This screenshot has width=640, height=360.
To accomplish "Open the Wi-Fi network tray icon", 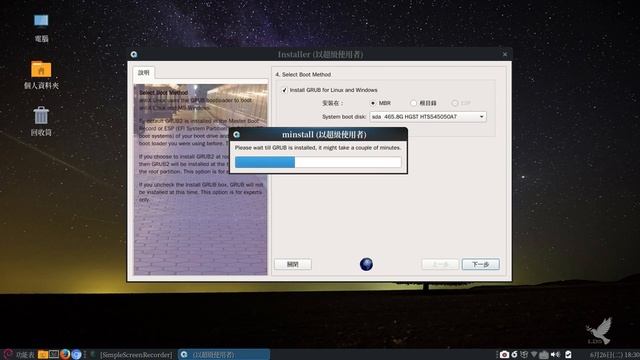I will [534, 354].
